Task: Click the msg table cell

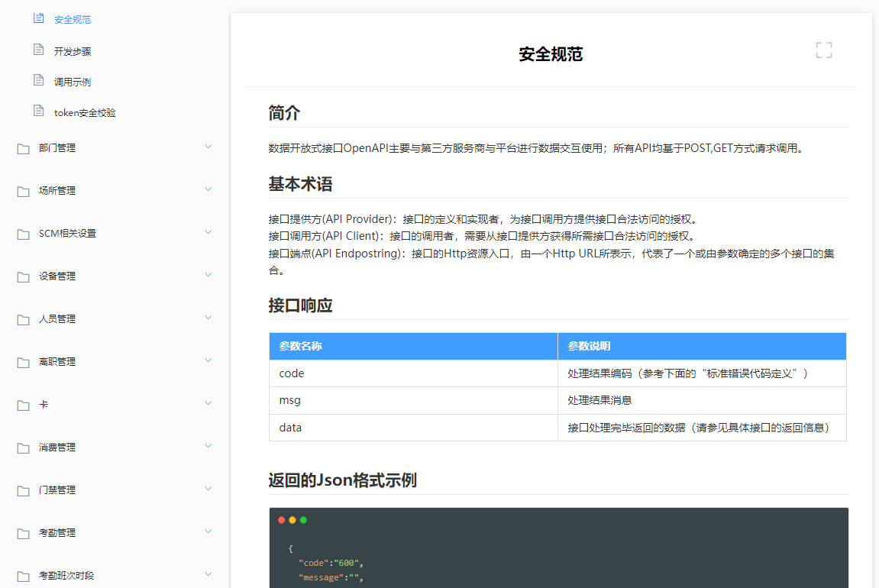Action: click(413, 400)
